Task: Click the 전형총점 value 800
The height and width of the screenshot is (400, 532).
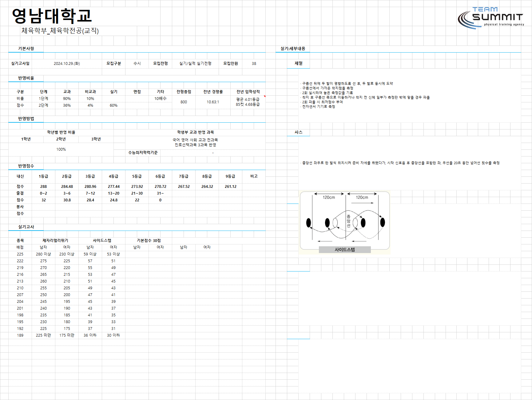Action: (x=184, y=102)
